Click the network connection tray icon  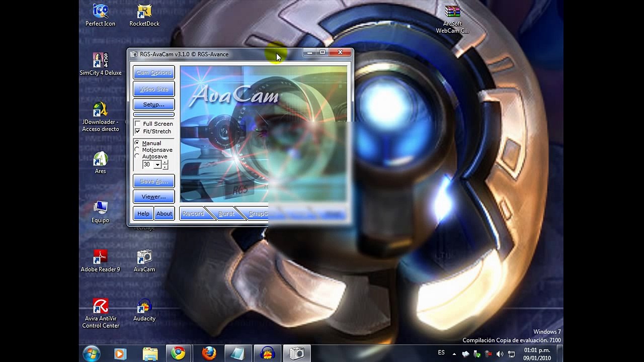click(511, 354)
